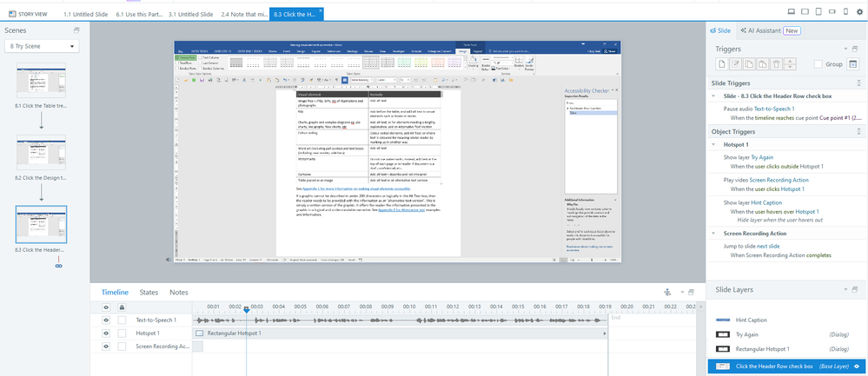868x376 pixels.
Task: Hide the Text-to-Speech 1 timeline object
Action: (x=105, y=320)
